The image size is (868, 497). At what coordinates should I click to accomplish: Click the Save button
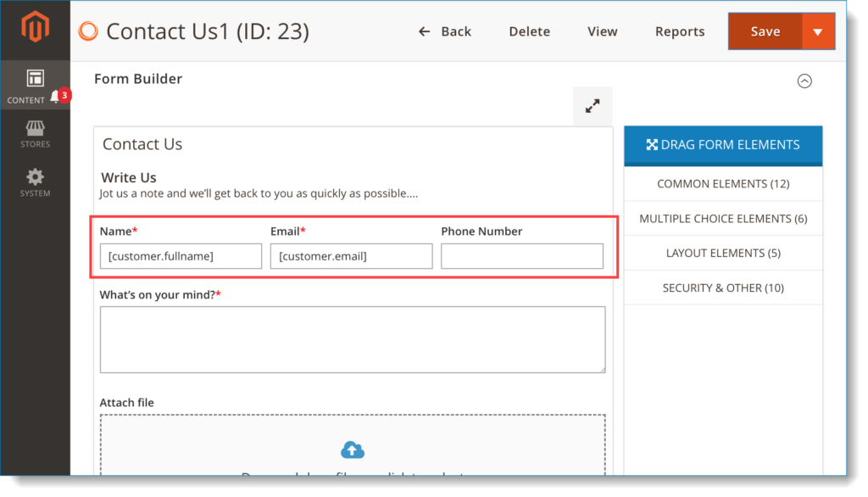coord(765,31)
